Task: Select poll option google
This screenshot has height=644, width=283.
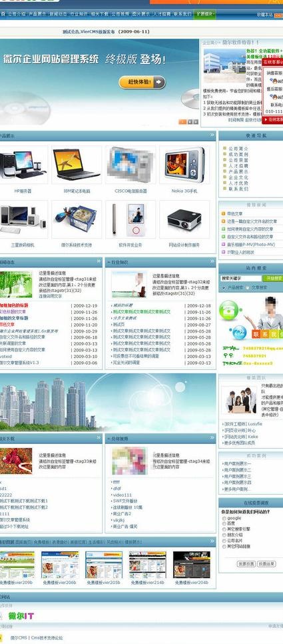Action: (x=224, y=518)
